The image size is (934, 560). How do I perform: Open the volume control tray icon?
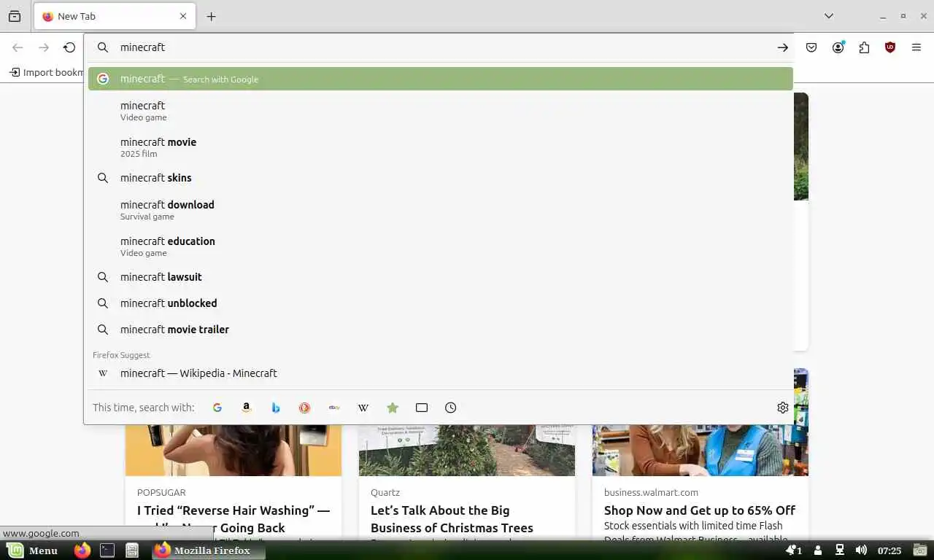coord(861,550)
